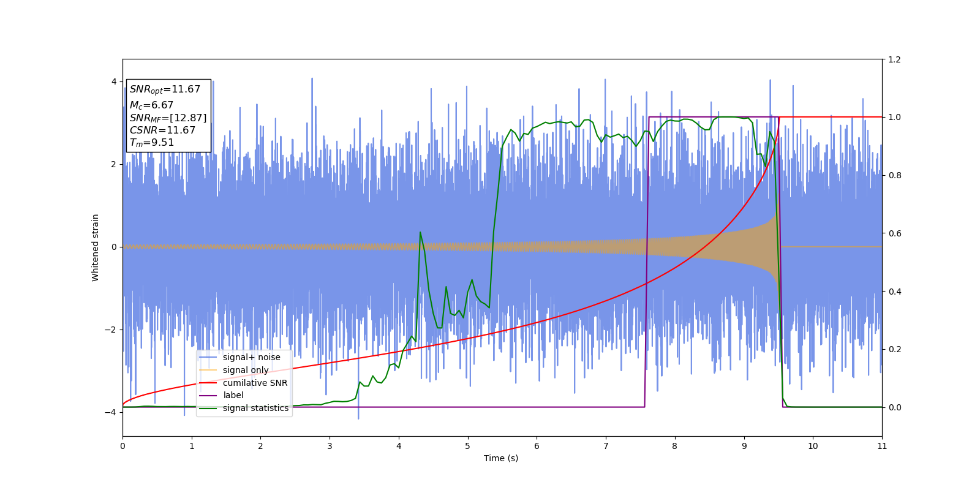Click the 'Time (s)' x-axis label
The height and width of the screenshot is (490, 980).
(501, 458)
